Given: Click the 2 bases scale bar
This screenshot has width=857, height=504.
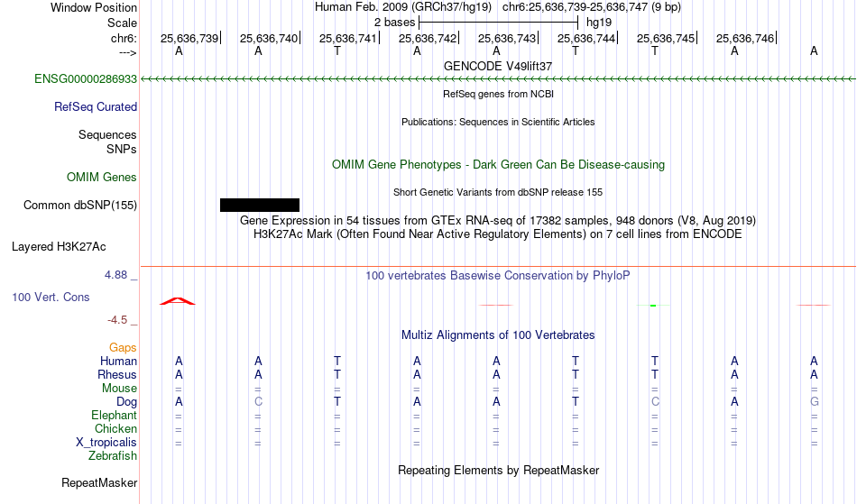Looking at the screenshot, I should click(x=498, y=23).
